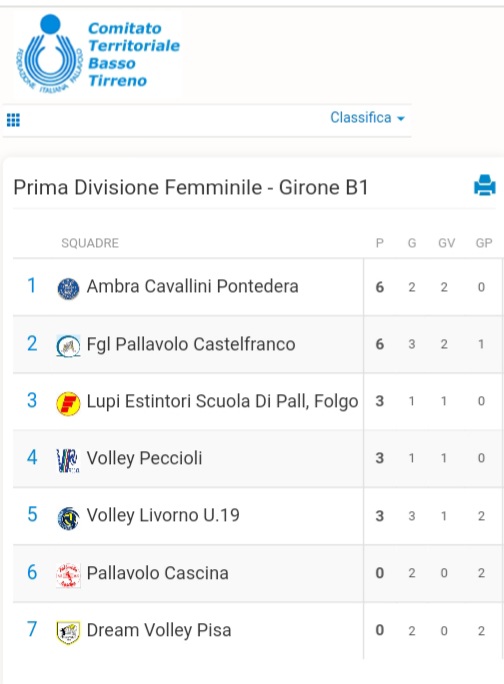Open the Dream Volley Pisa team page

(159, 630)
